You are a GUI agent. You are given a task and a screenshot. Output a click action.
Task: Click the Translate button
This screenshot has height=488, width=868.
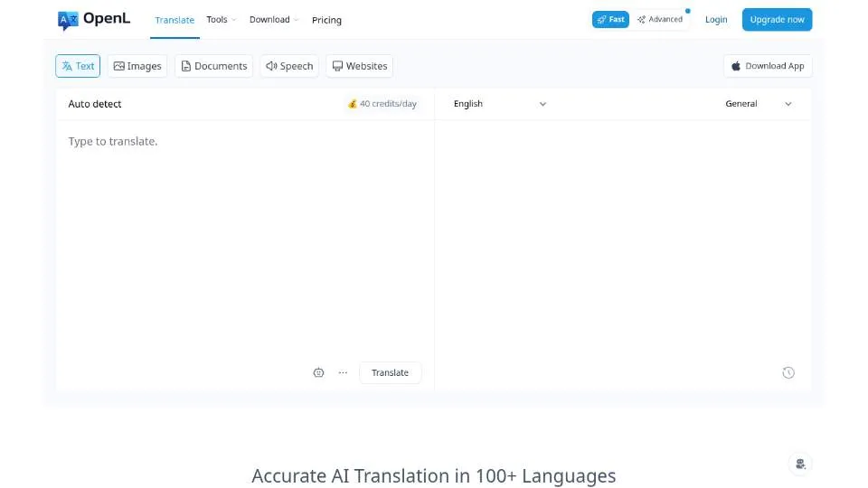click(390, 372)
